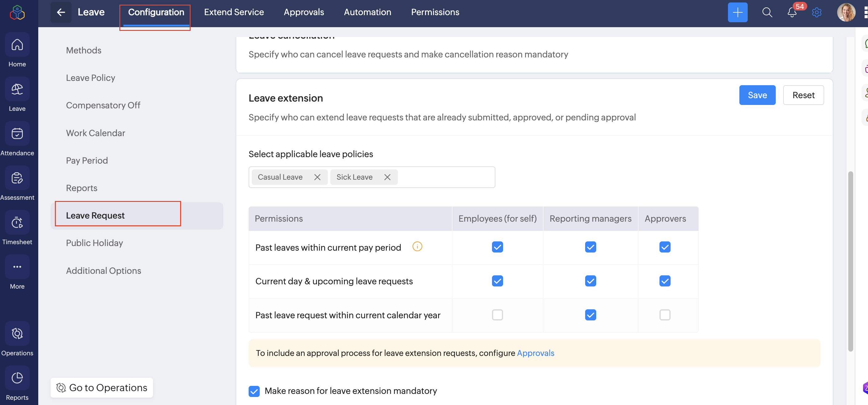Enable Approvers checkbox for past calendar year requests
Screen dimensions: 868x405
[664, 315]
